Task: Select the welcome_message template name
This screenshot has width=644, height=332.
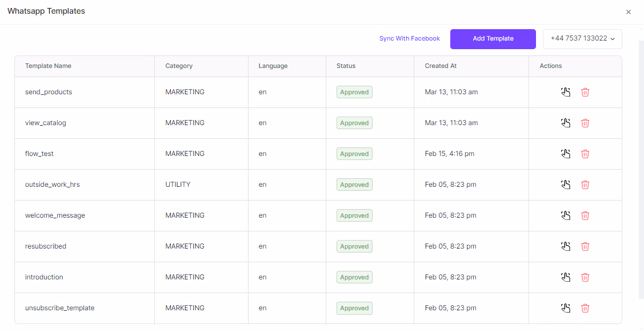Action: click(55, 215)
